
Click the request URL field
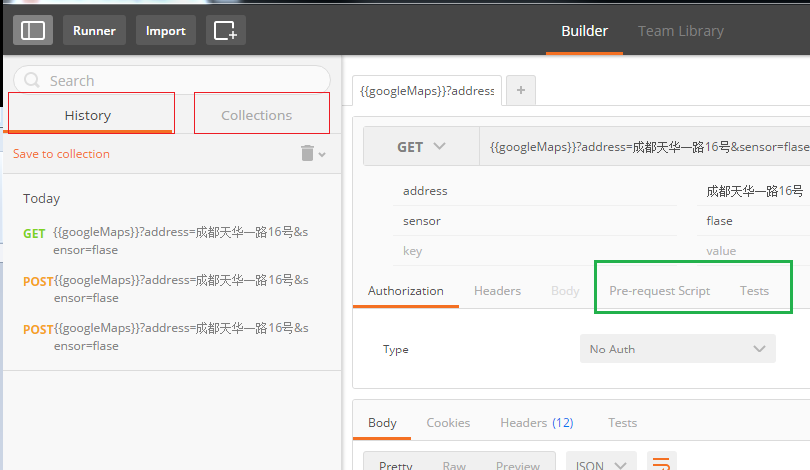pyautogui.click(x=645, y=147)
